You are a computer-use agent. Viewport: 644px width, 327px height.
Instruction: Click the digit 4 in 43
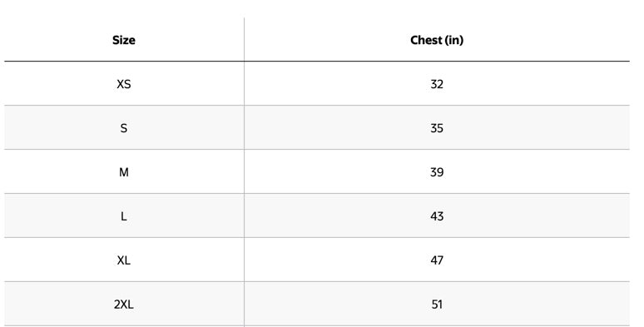pos(433,216)
